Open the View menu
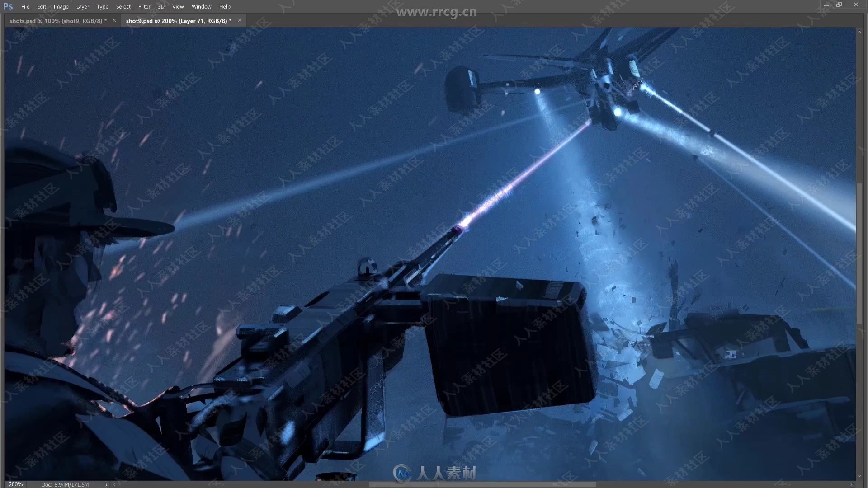The image size is (868, 488). [x=178, y=6]
